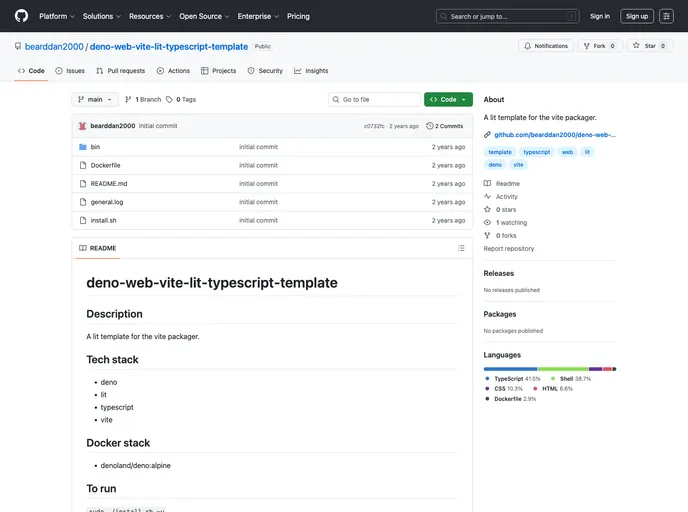Image resolution: width=688 pixels, height=512 pixels.
Task: Click the README outline list icon
Action: 461,248
